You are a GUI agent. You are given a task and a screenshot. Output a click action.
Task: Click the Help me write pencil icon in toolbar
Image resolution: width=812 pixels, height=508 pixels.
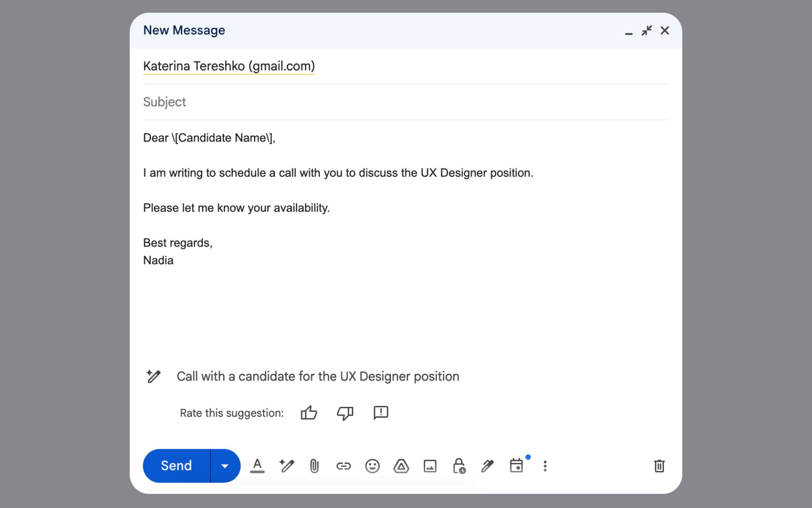[x=286, y=466]
